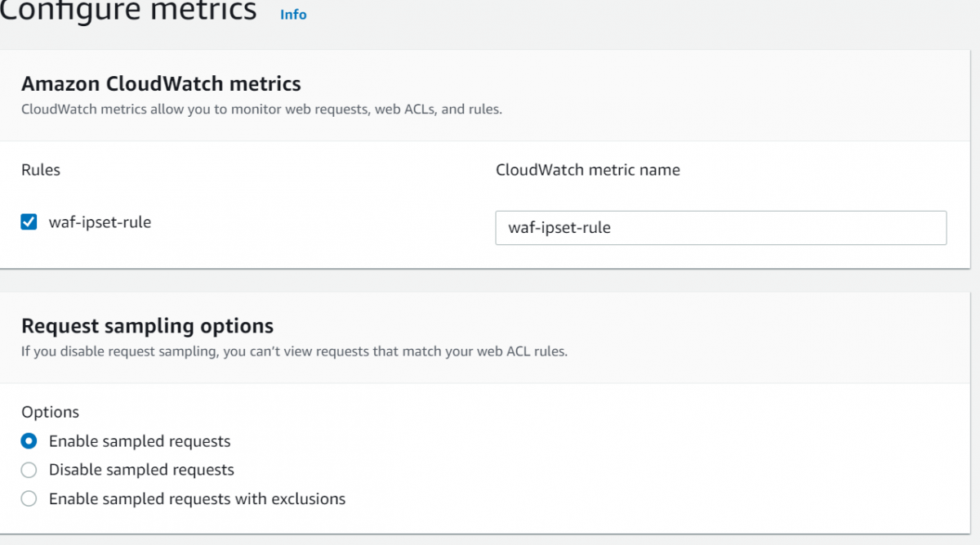This screenshot has height=545, width=980.
Task: Uncheck the waf-ipset-rule checkbox
Action: pos(29,222)
